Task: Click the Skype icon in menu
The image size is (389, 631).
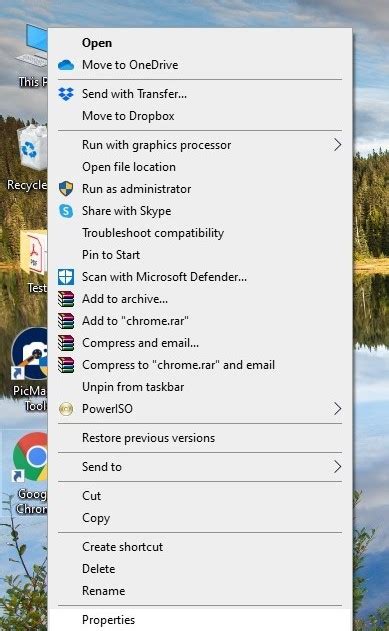Action: [x=66, y=211]
